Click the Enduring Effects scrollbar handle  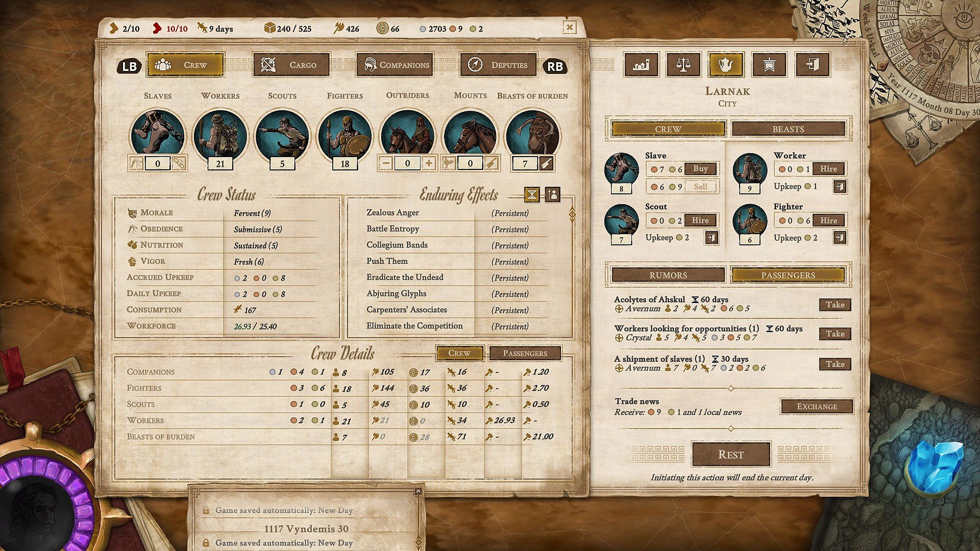point(572,215)
